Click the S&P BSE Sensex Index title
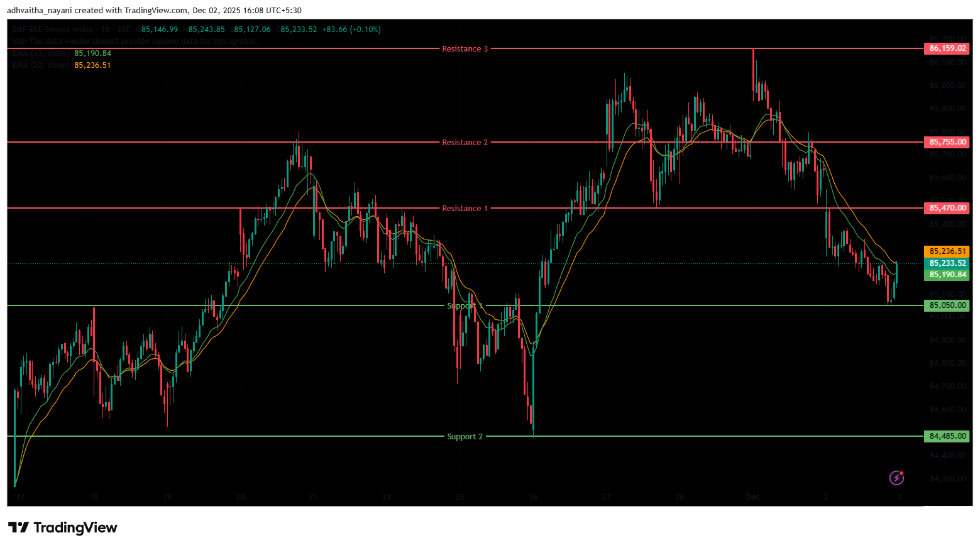Image resolution: width=980 pixels, height=548 pixels. pyautogui.click(x=53, y=30)
